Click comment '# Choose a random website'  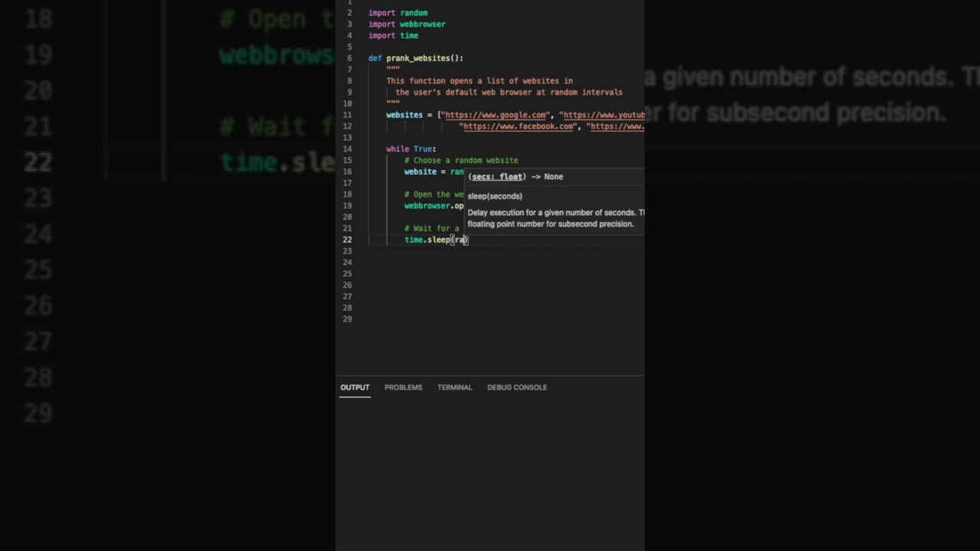461,161
